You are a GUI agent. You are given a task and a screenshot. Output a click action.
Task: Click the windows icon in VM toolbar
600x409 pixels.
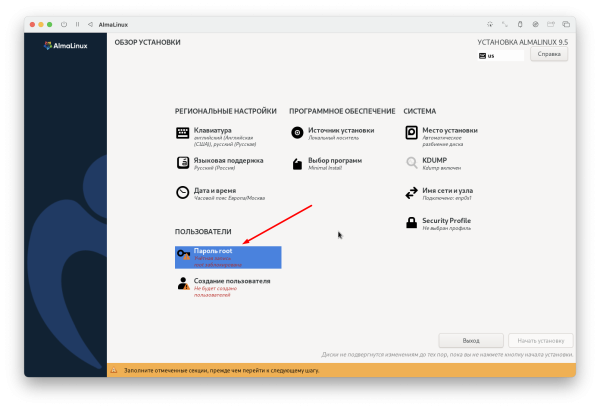click(566, 24)
